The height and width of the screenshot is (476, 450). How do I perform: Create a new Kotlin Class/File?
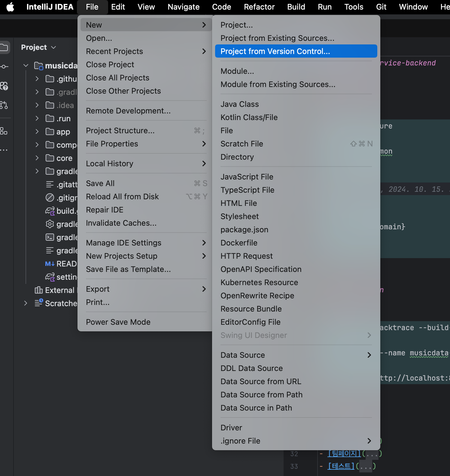(x=296, y=117)
